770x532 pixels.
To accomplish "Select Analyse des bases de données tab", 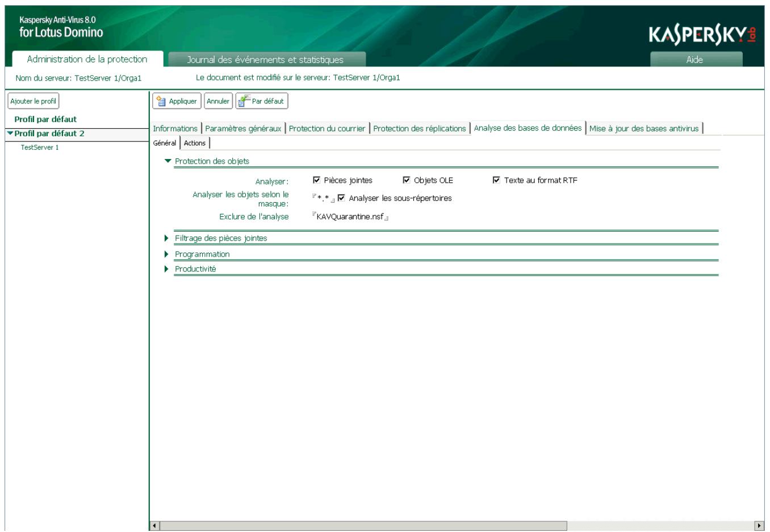I will (528, 128).
